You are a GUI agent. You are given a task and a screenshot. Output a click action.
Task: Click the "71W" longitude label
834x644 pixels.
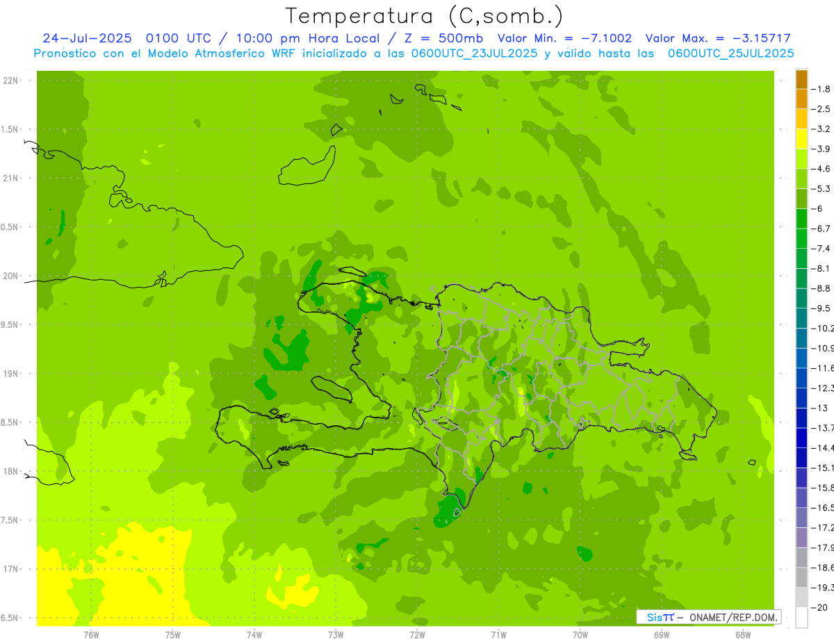[498, 634]
